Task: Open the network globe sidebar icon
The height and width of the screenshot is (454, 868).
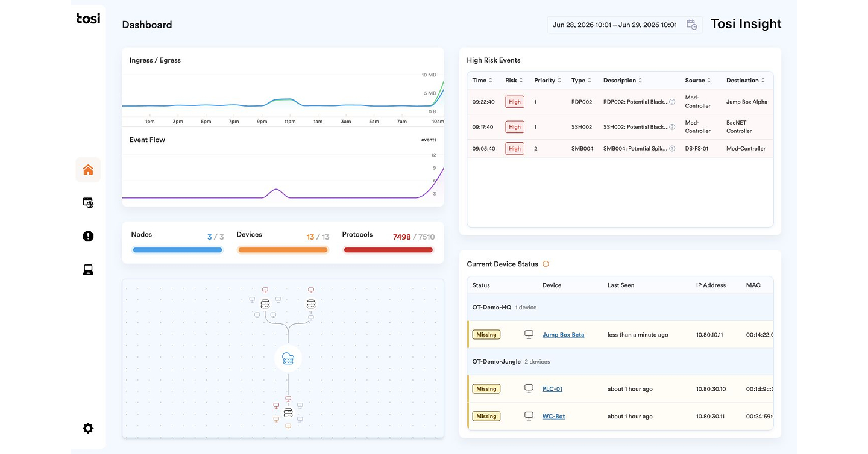Action: pyautogui.click(x=88, y=203)
